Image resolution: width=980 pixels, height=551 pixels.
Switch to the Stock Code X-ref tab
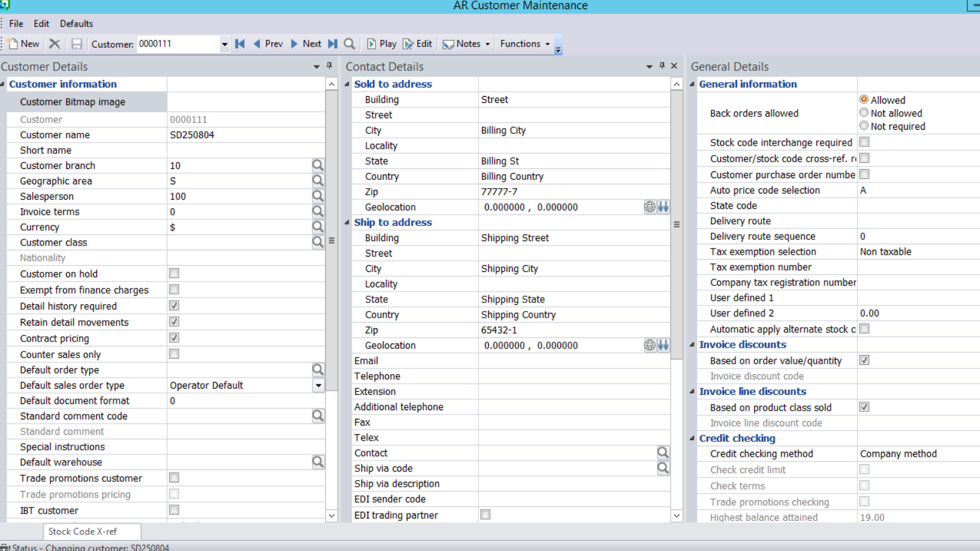click(x=83, y=531)
